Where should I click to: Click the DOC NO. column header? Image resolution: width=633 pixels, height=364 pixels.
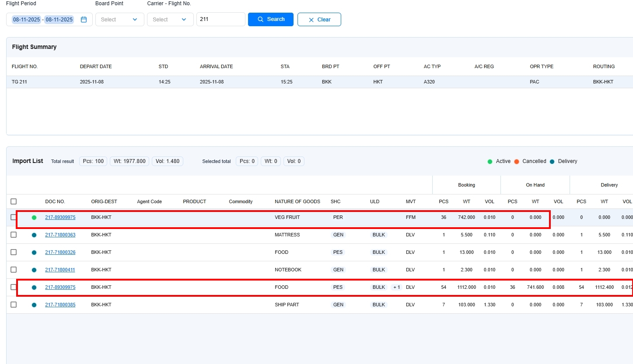pos(55,201)
